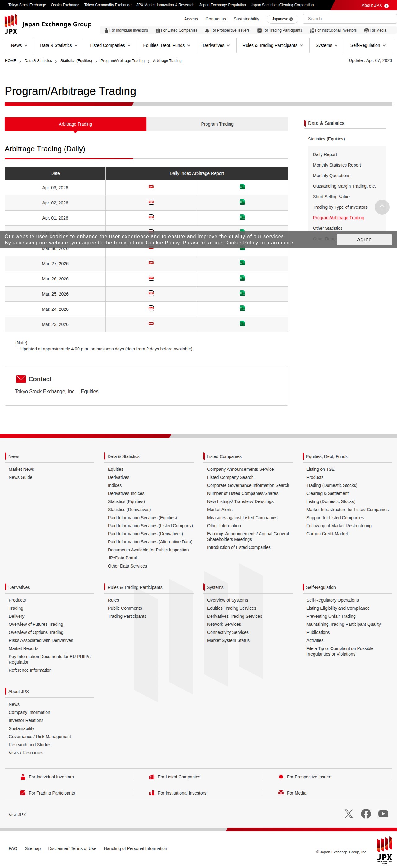Open JPX's Facebook page
This screenshot has height=868, width=397.
(x=366, y=814)
